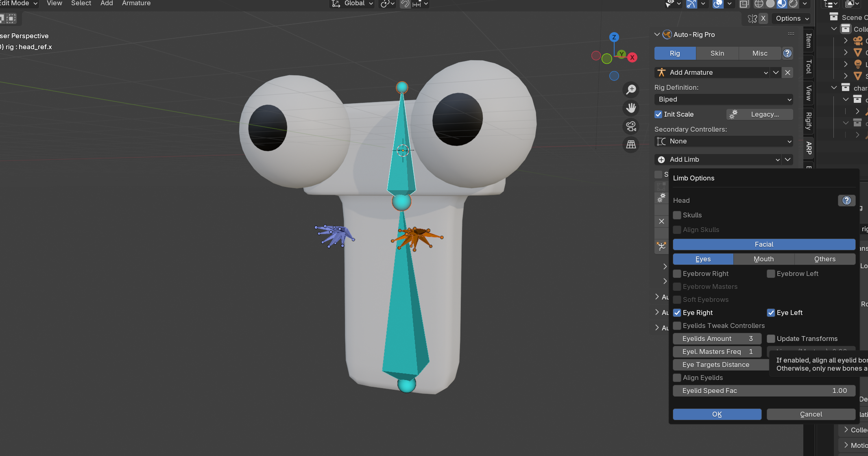Viewport: 868px width, 456px height.
Task: Switch perspective/orthographic grid icon
Action: click(x=631, y=145)
